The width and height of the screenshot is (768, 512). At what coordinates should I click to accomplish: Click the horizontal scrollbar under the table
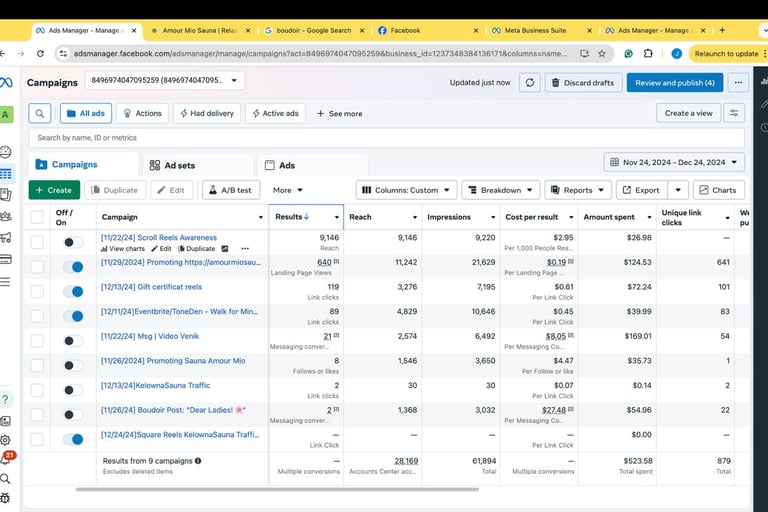click(277, 489)
